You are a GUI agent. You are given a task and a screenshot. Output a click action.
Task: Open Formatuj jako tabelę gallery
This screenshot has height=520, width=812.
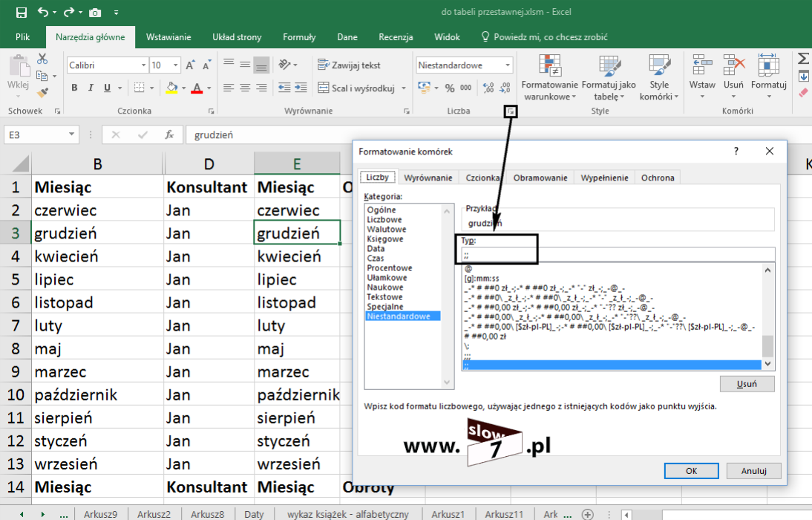pyautogui.click(x=609, y=78)
